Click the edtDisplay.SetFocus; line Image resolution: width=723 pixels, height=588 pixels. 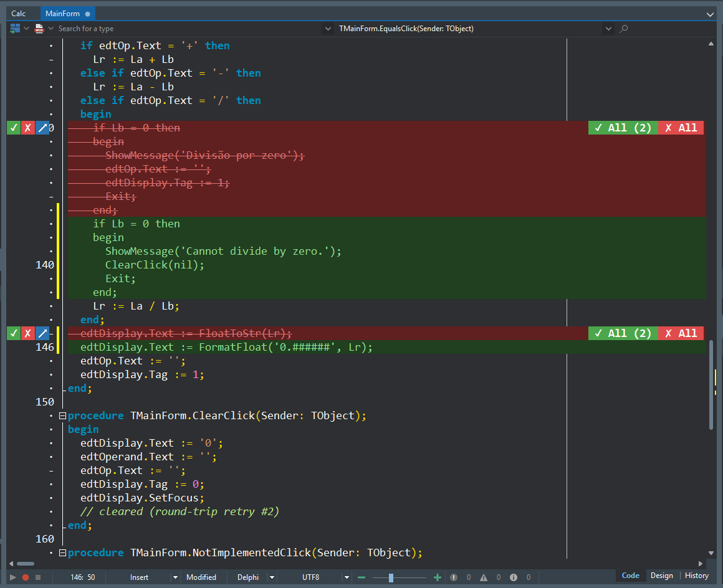pos(142,498)
